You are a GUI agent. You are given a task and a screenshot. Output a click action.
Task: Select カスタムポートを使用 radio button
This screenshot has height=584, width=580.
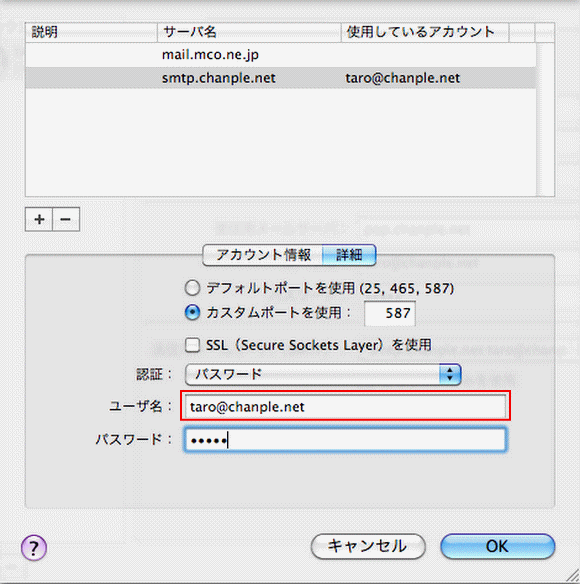click(x=193, y=312)
